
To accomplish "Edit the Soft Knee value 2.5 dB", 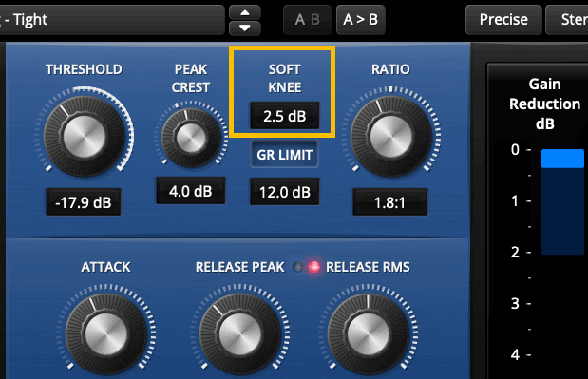I will (x=285, y=116).
